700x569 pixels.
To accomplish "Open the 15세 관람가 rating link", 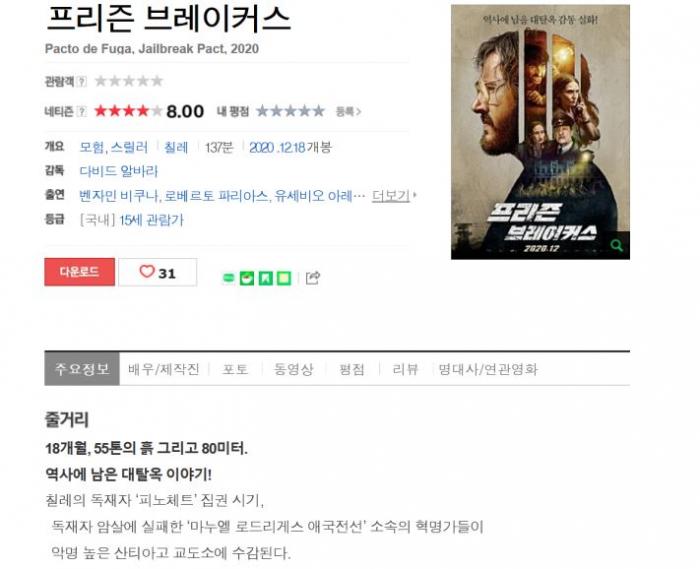I will click(151, 220).
